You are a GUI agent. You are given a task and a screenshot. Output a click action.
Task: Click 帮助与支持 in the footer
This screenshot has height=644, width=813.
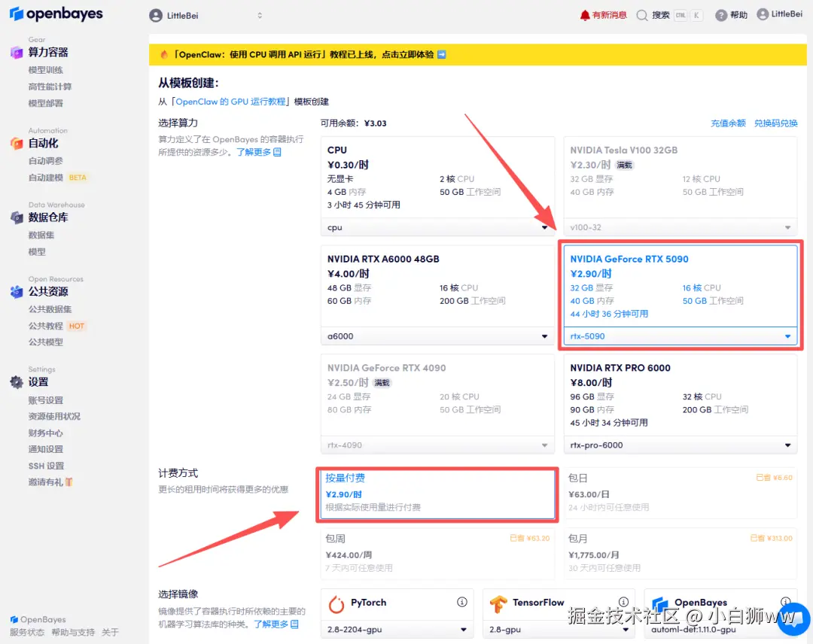73,632
